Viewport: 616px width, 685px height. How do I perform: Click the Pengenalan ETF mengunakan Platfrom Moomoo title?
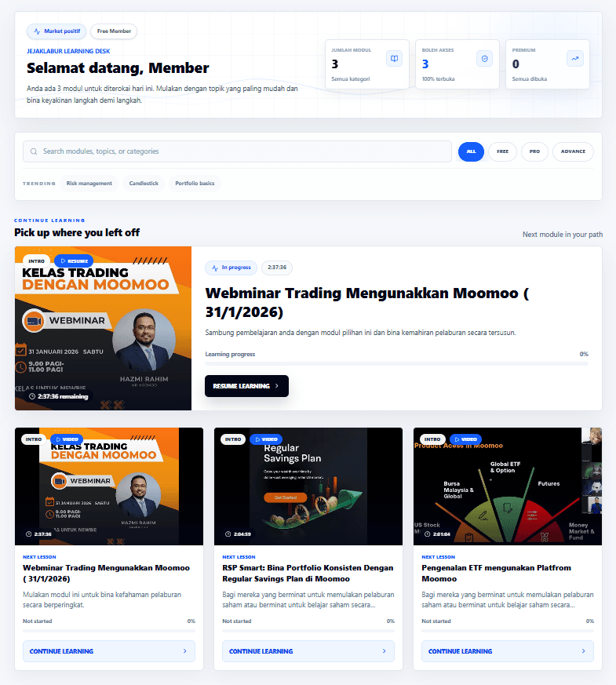pos(496,573)
